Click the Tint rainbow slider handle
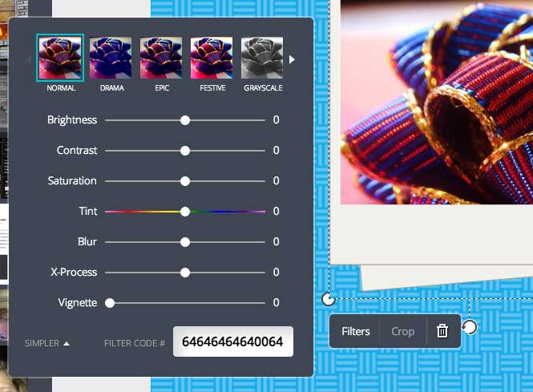533x392 pixels. pyautogui.click(x=185, y=212)
